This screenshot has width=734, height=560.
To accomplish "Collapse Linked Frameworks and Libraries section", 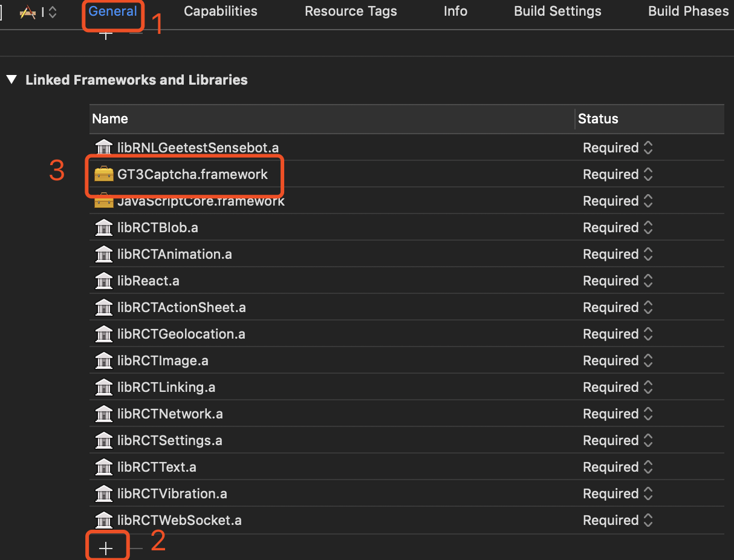I will coord(11,80).
